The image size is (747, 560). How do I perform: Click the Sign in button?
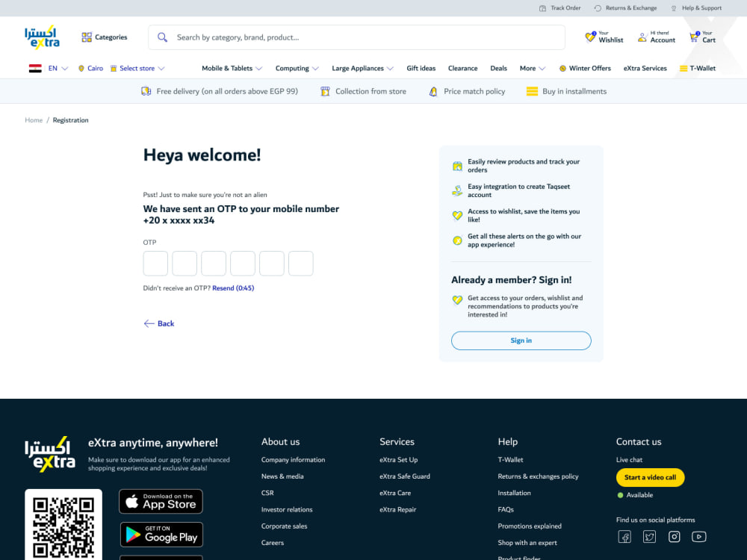coord(521,340)
